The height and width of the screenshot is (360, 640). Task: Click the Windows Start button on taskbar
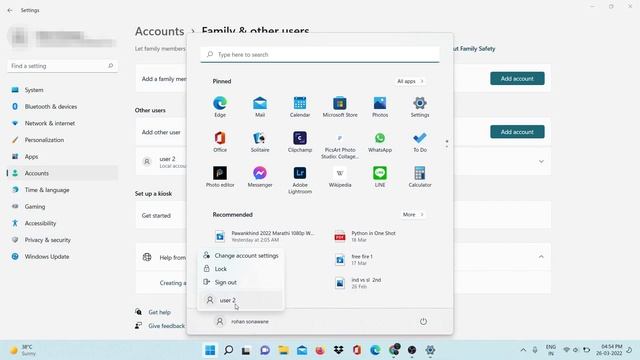point(210,350)
